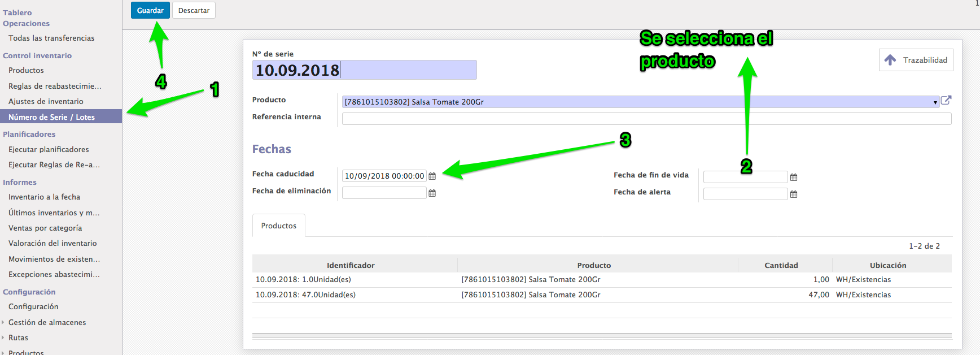Save the record with Guardar
This screenshot has height=355, width=980.
150,10
